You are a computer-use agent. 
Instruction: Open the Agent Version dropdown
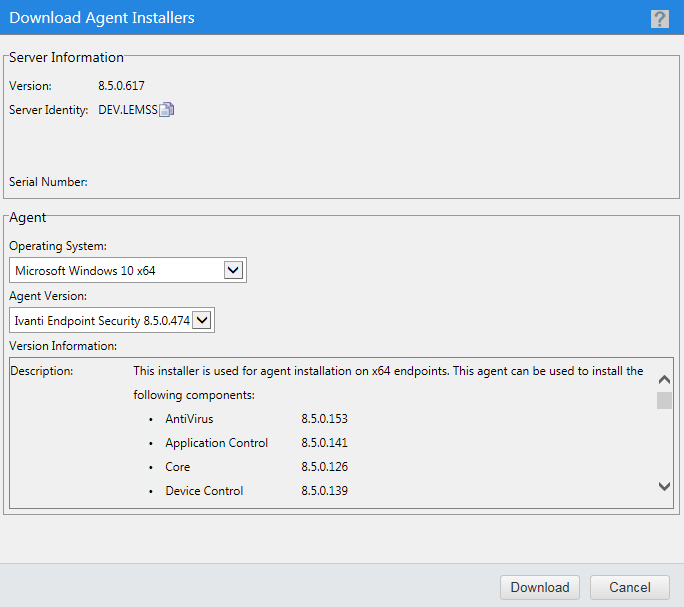tap(202, 320)
